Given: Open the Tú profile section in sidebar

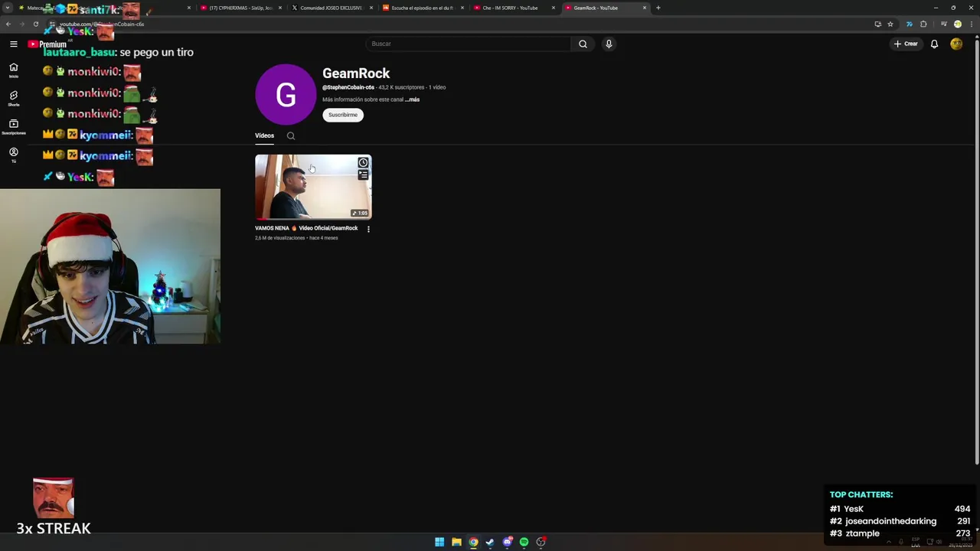Looking at the screenshot, I should (x=13, y=155).
